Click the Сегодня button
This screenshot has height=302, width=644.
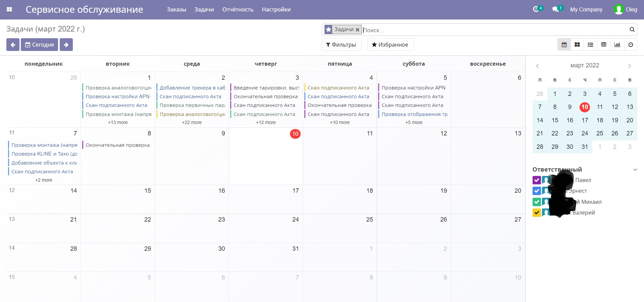point(39,45)
